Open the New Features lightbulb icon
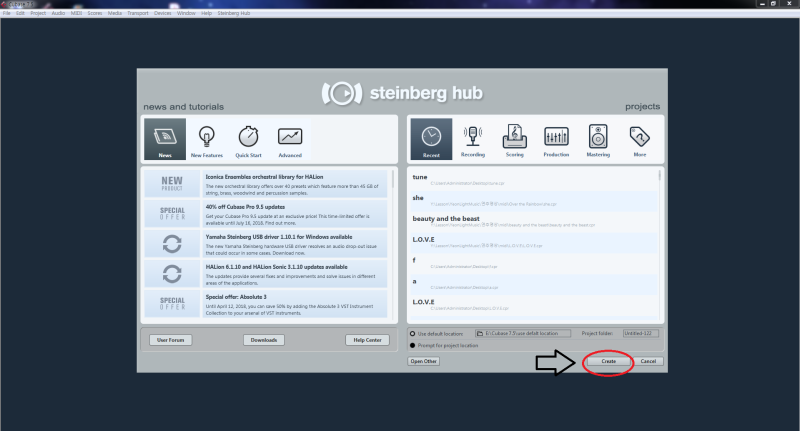800x431 pixels. (207, 139)
